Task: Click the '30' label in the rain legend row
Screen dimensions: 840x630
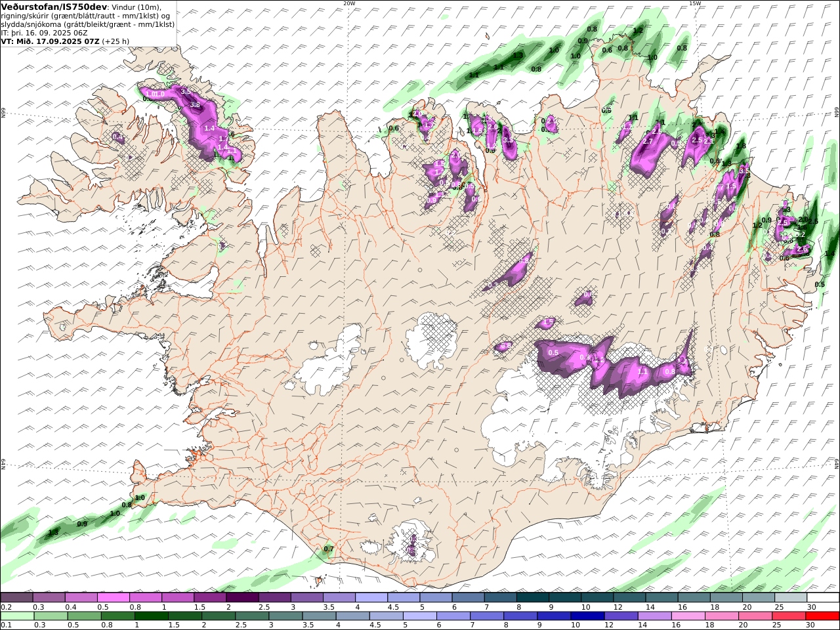Action: 810,625
